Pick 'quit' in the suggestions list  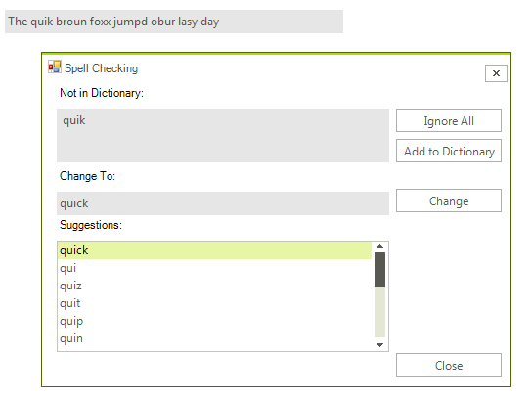click(214, 303)
